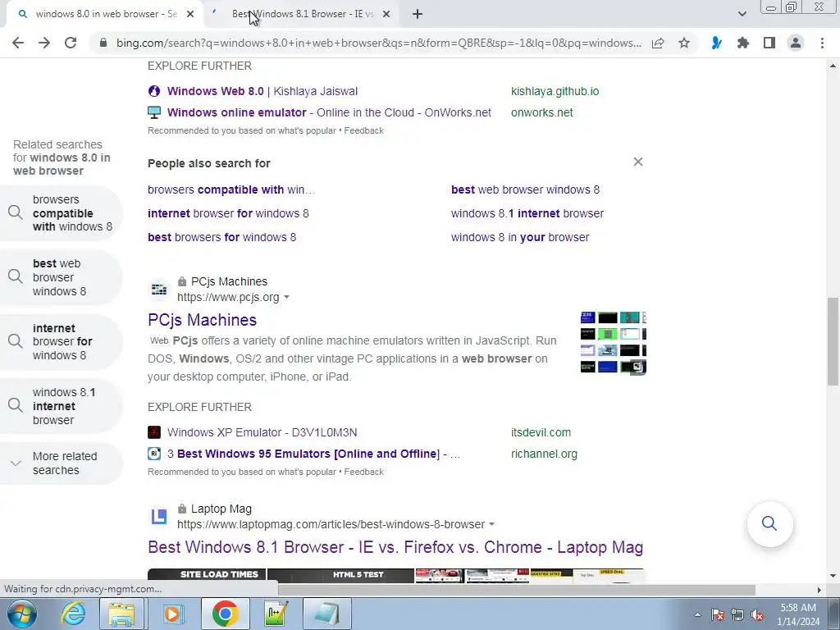
Task: Open Windows Web 8.0 Kishlaya Jaiswal link
Action: click(262, 91)
